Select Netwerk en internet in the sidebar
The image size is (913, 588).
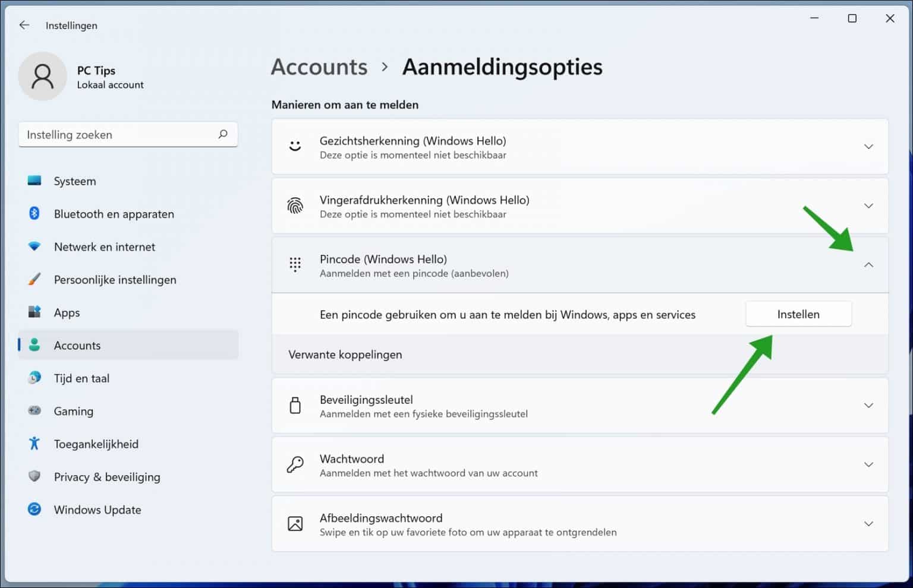(104, 246)
